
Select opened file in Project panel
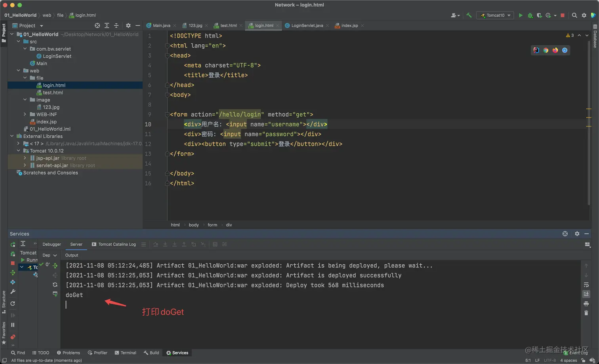pyautogui.click(x=97, y=25)
